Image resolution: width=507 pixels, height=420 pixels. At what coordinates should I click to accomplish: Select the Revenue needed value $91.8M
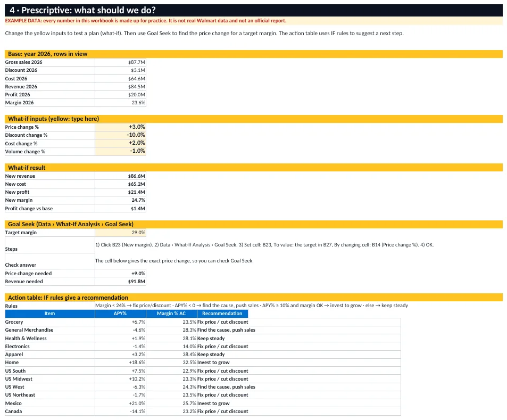pyautogui.click(x=120, y=282)
